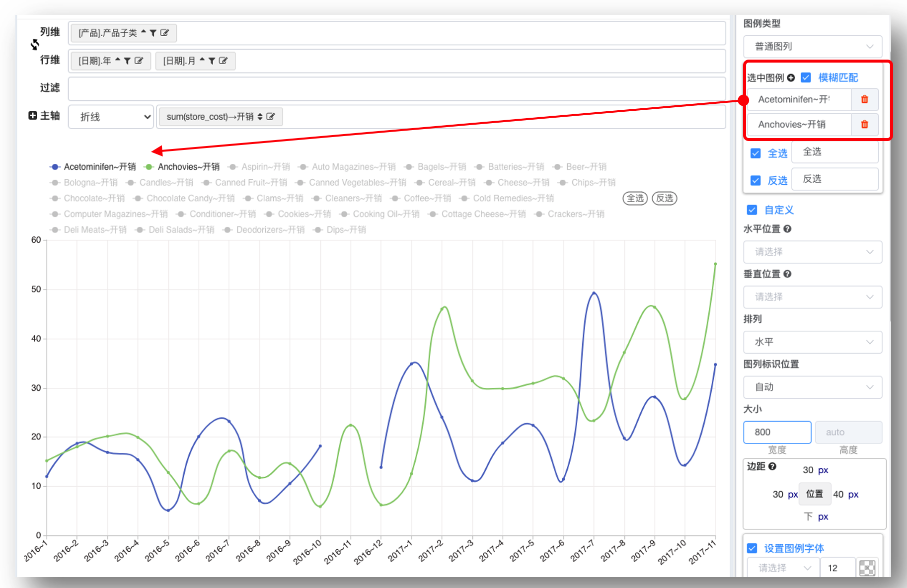907x588 pixels.
Task: Open the font color swatch picker
Action: 867,568
